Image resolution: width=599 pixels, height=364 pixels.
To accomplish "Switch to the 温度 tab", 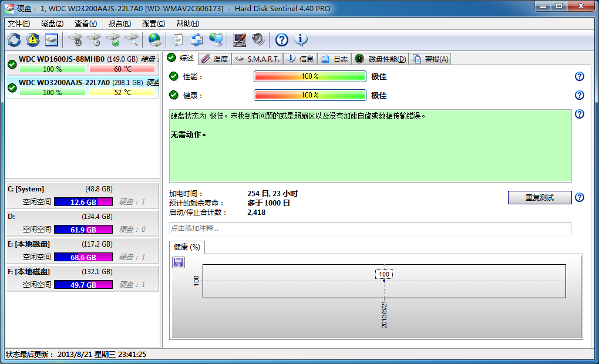I will [215, 59].
